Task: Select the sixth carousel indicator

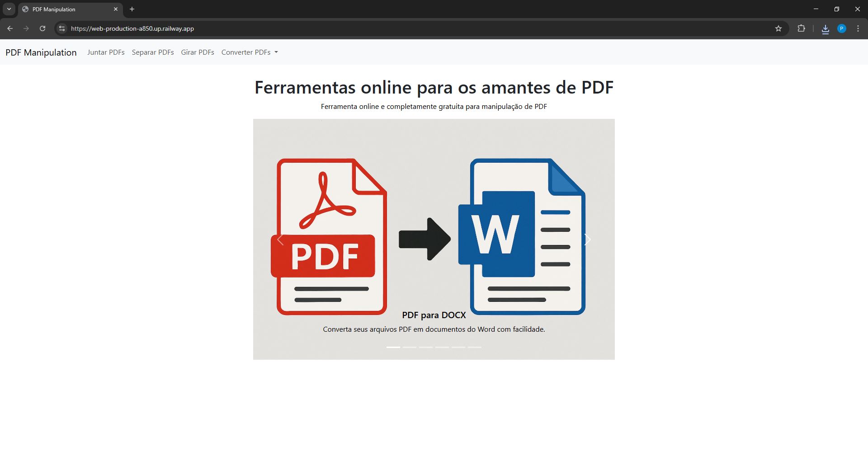Action: (475, 347)
